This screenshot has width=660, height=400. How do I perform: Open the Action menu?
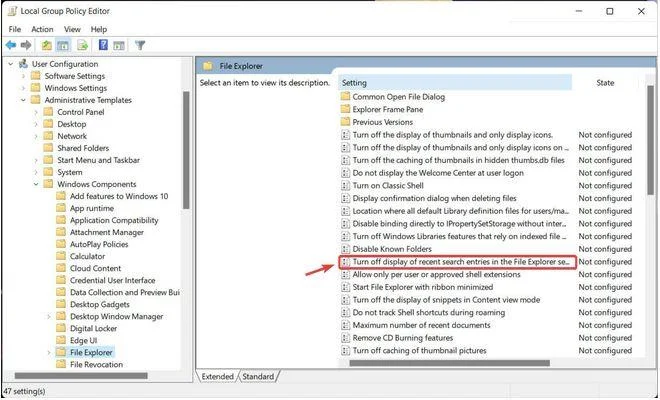point(41,29)
